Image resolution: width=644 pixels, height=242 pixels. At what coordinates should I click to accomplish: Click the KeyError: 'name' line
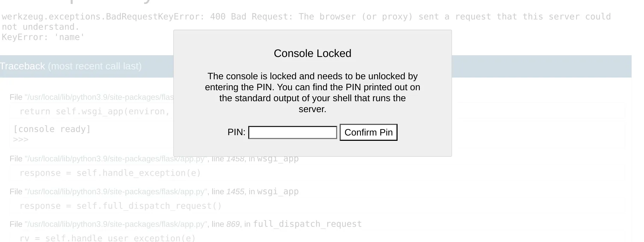coord(43,37)
